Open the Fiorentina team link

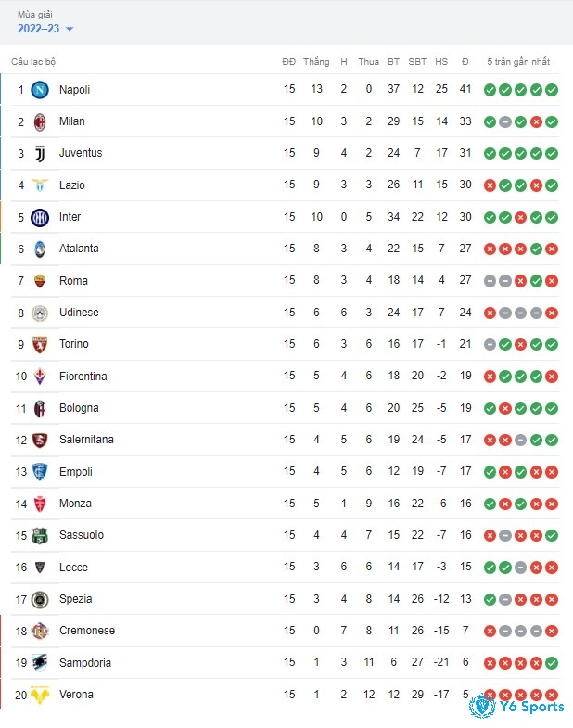tap(83, 377)
